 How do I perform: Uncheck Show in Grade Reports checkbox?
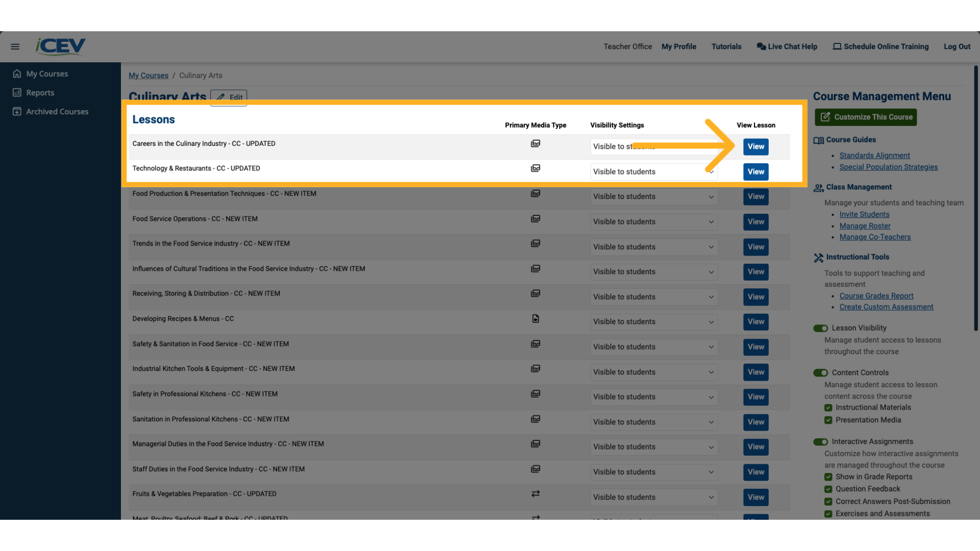point(828,477)
